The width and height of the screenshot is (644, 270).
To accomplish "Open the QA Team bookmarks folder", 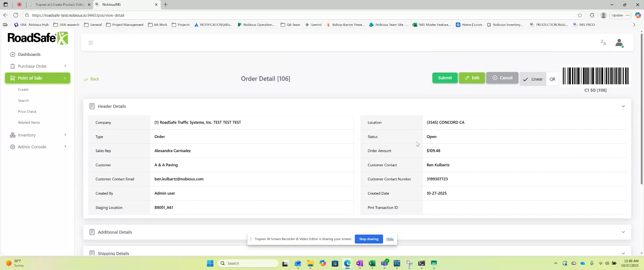I will pos(290,25).
